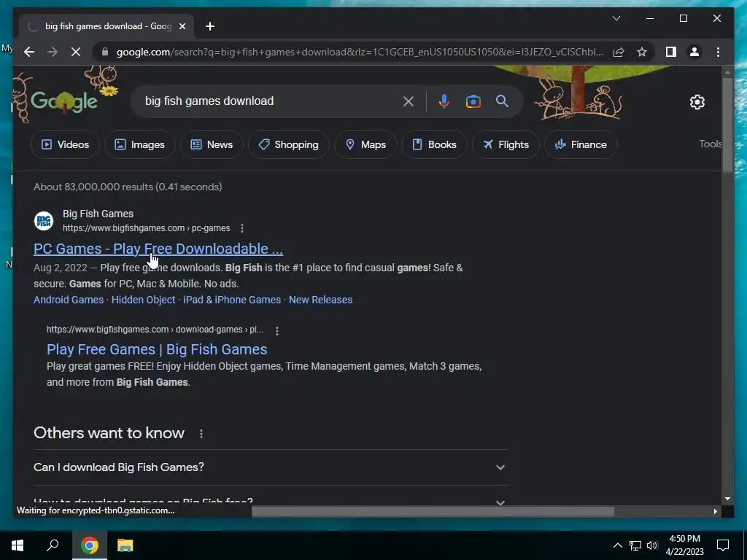Open Windows taskbar search

(x=53, y=545)
